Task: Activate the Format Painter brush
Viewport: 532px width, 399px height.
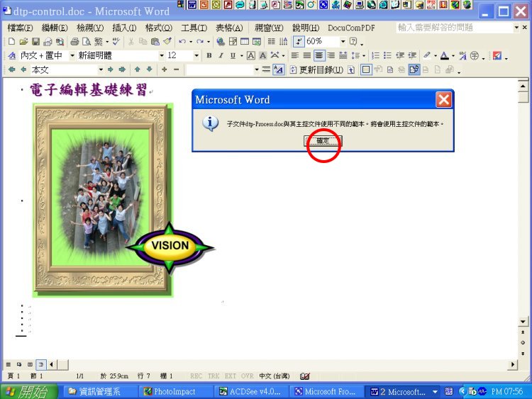Action: [x=167, y=41]
